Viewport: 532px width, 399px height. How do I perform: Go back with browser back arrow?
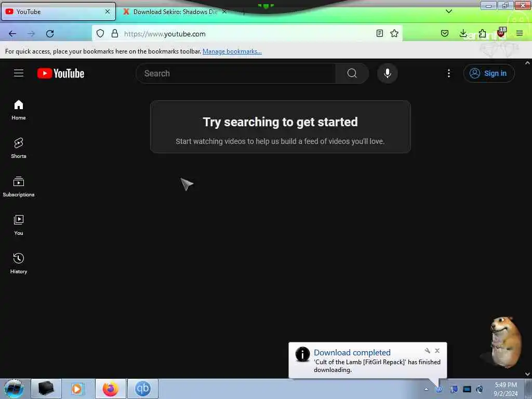point(12,34)
